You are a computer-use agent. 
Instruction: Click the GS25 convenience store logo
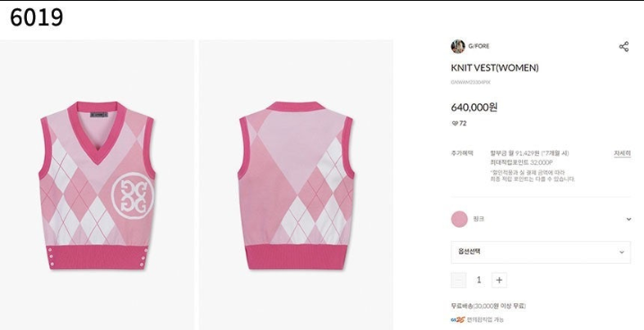pyautogui.click(x=457, y=319)
